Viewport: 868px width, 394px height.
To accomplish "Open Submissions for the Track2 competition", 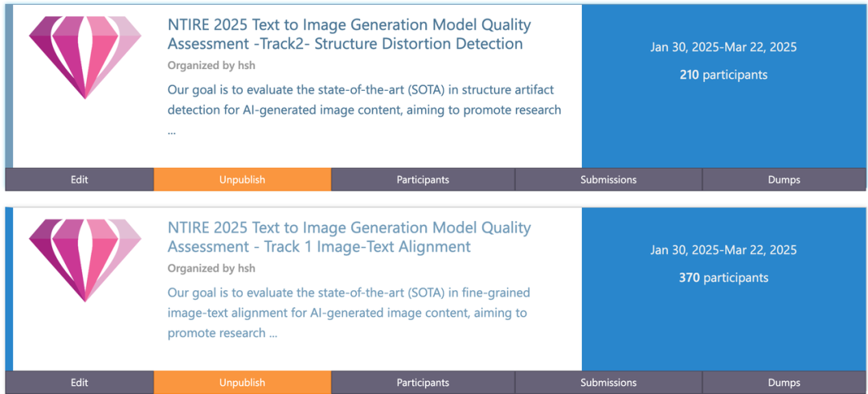I will pos(608,179).
